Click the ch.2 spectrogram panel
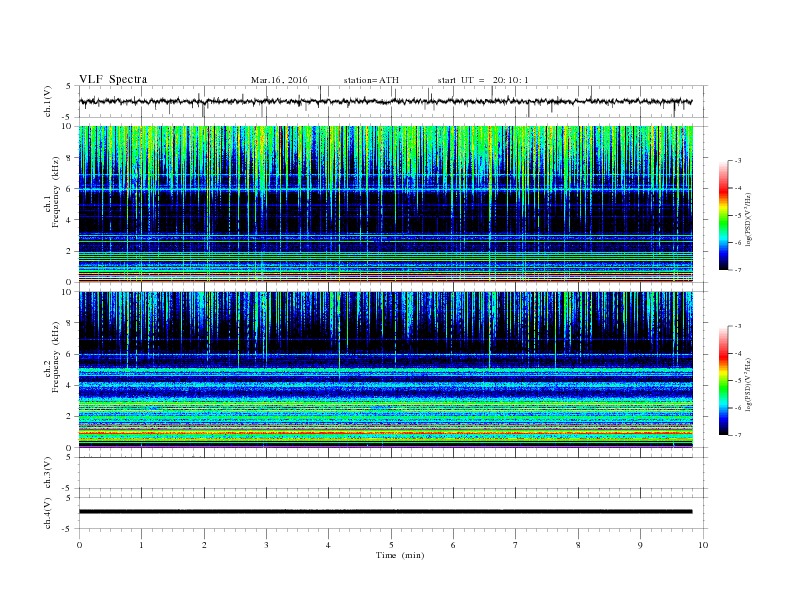Viewport: 792px width, 612px height. 386,370
